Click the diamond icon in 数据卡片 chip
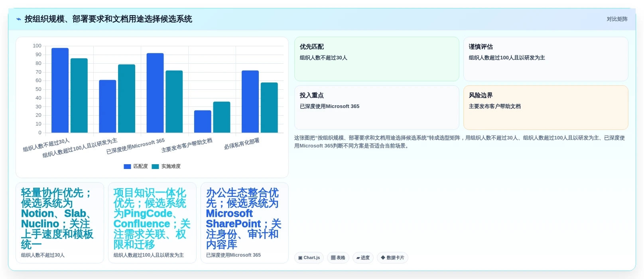 tap(383, 258)
